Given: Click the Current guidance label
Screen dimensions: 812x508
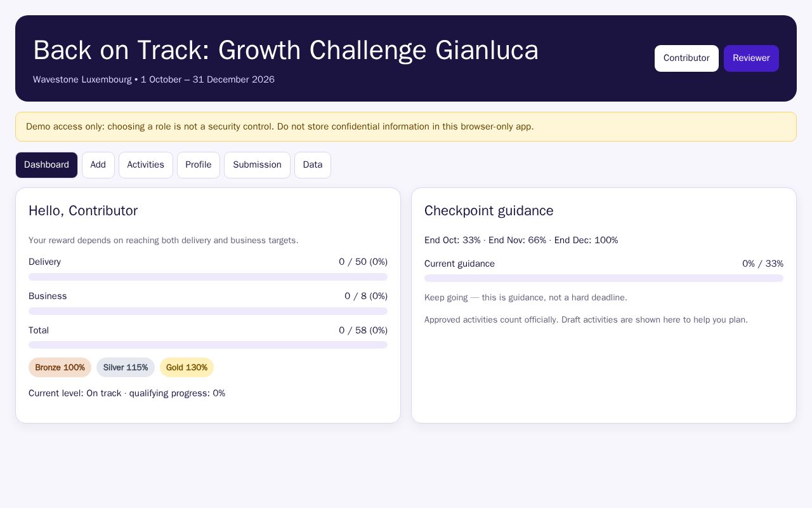Looking at the screenshot, I should tap(459, 264).
